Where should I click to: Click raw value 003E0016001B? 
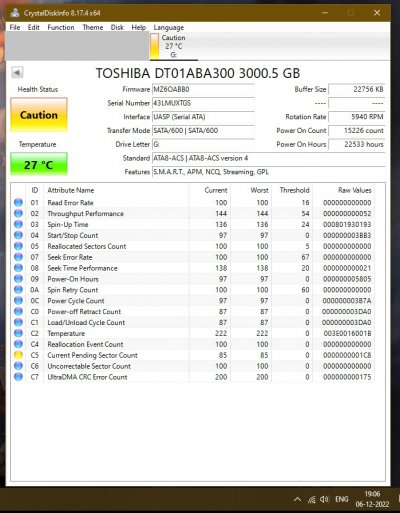coord(347,333)
